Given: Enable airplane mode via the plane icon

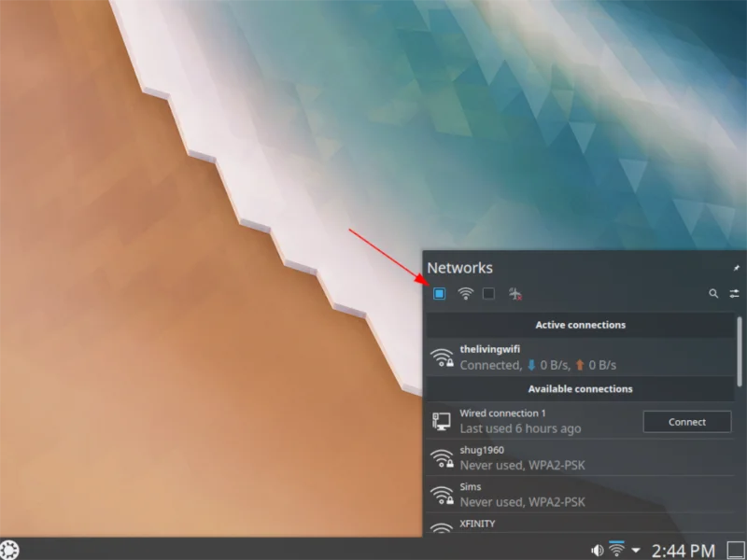Looking at the screenshot, I should pos(515,293).
